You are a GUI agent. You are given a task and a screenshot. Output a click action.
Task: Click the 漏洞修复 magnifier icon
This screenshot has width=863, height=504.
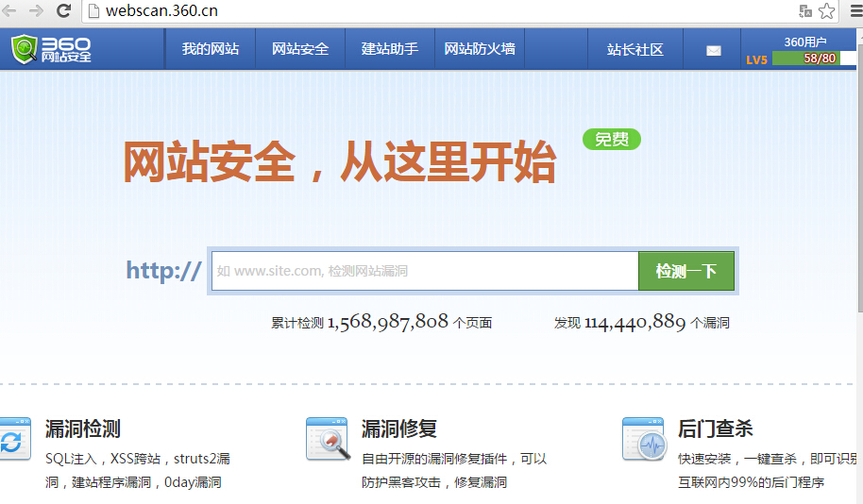point(328,439)
